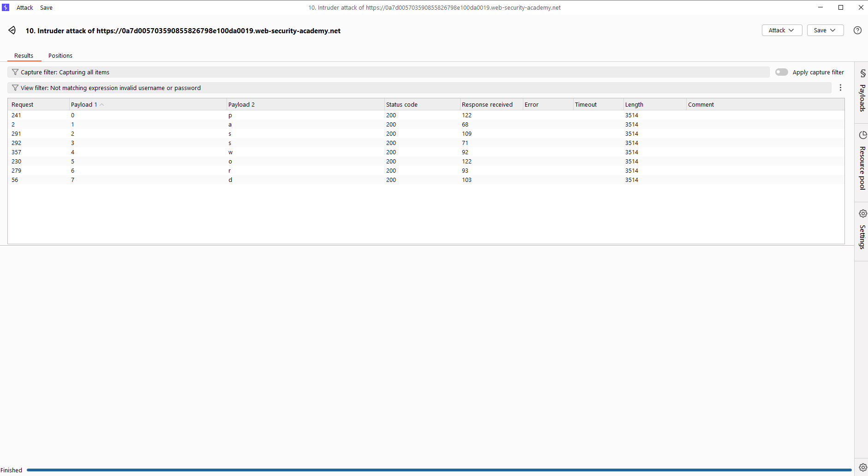Open the Resource pool side panel
This screenshot has width=868, height=476.
coord(862,162)
